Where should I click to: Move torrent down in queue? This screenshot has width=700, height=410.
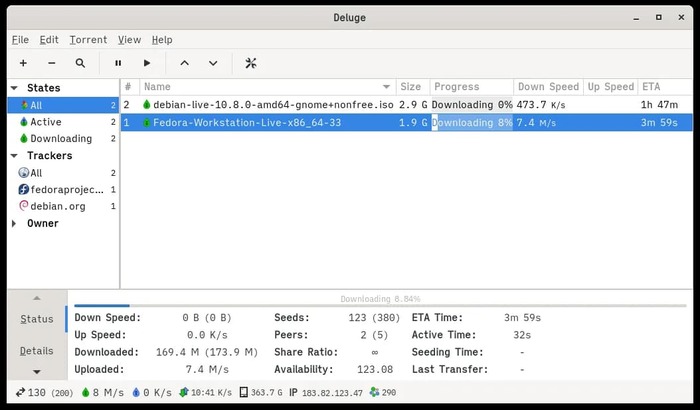coord(213,63)
